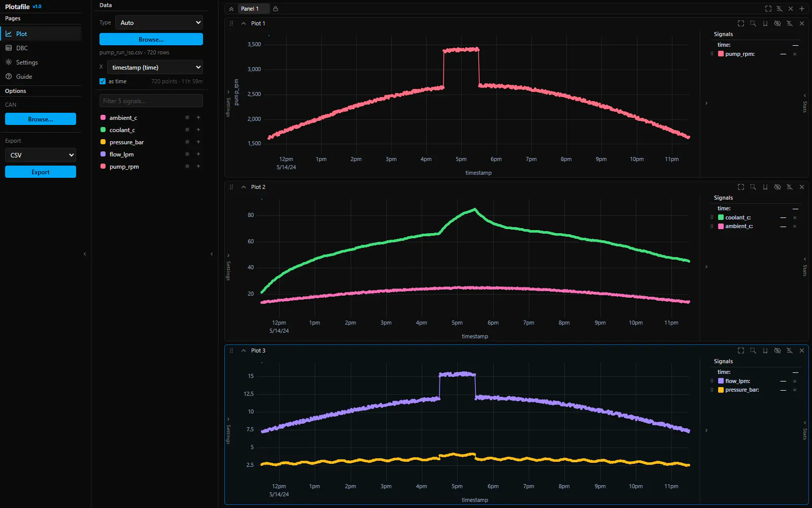Expand the Stats panel of Plot 1

(x=805, y=103)
